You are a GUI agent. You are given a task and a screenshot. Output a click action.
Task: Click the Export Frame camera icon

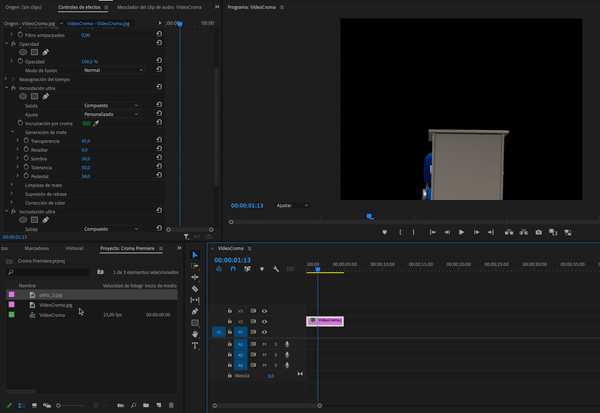pyautogui.click(x=539, y=232)
